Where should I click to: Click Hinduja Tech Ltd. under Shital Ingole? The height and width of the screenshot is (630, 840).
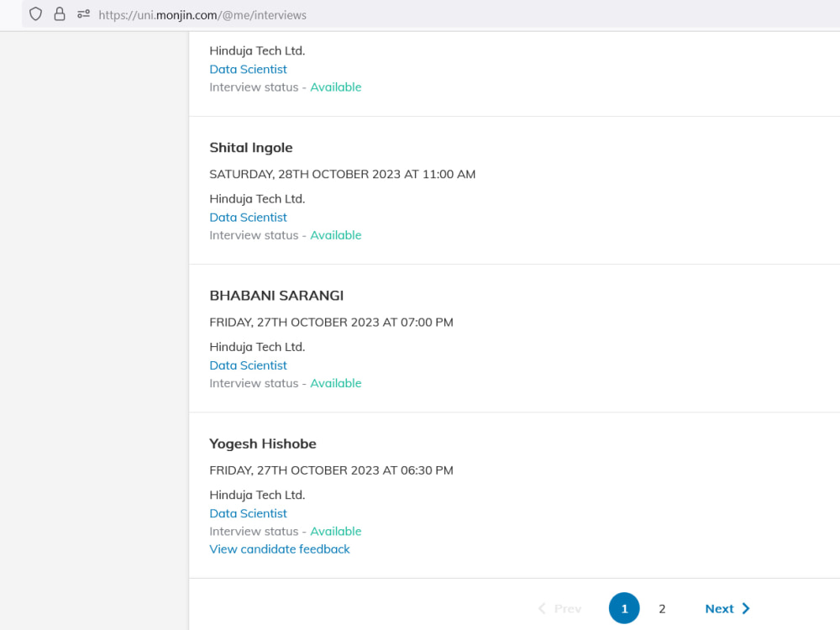pyautogui.click(x=257, y=199)
